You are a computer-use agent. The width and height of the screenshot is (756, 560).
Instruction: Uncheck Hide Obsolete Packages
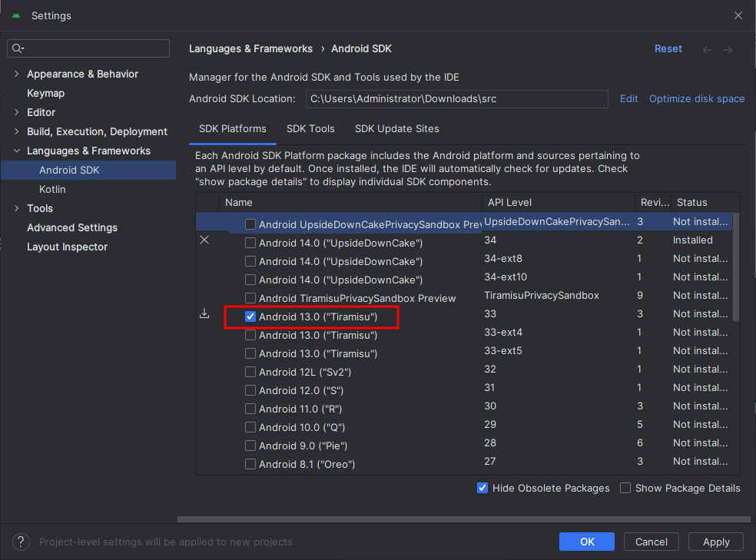(x=482, y=489)
